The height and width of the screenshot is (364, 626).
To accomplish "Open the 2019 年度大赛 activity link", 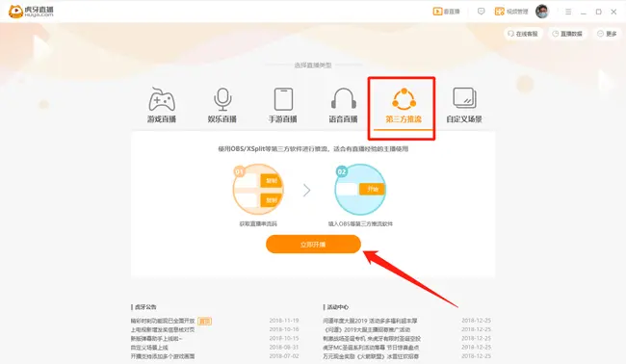I will tap(370, 321).
